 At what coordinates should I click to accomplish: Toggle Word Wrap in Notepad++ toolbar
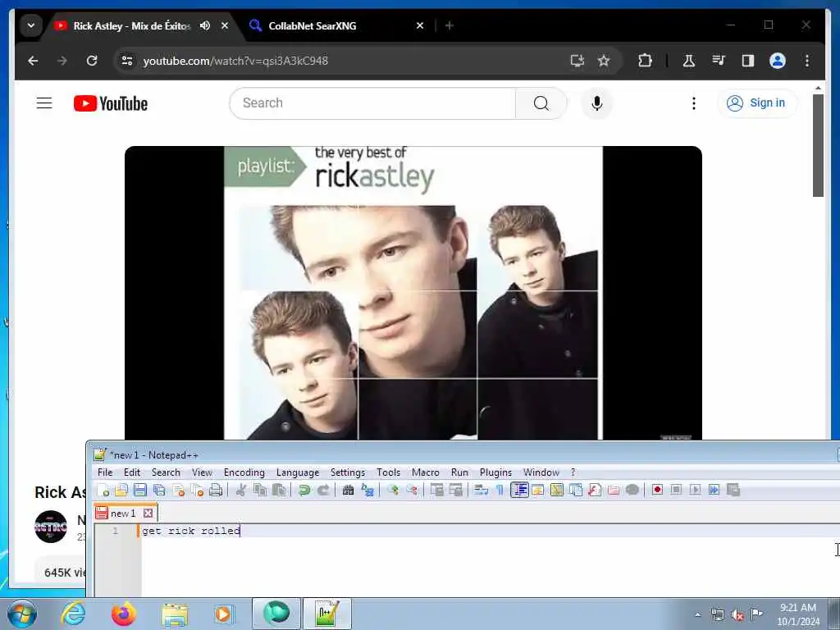coord(481,490)
